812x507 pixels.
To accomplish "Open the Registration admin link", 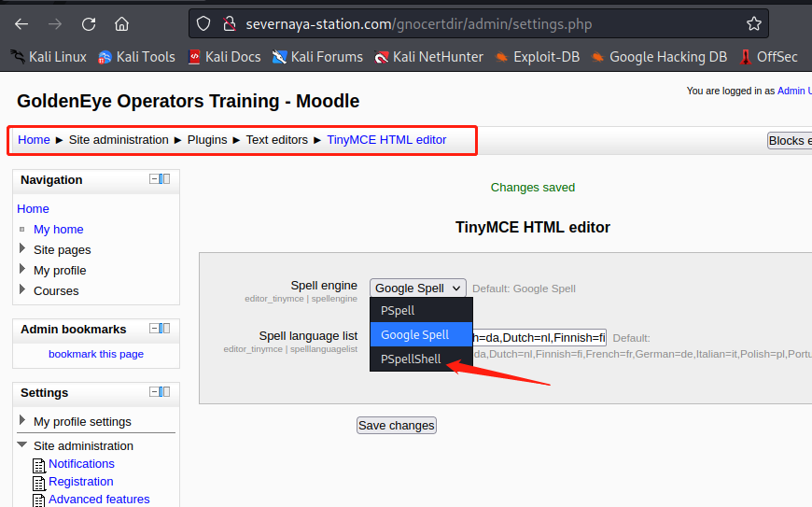I will tap(81, 481).
